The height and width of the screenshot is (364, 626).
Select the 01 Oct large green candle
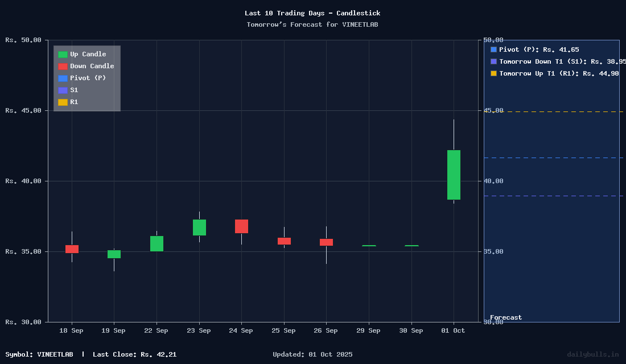tap(454, 175)
